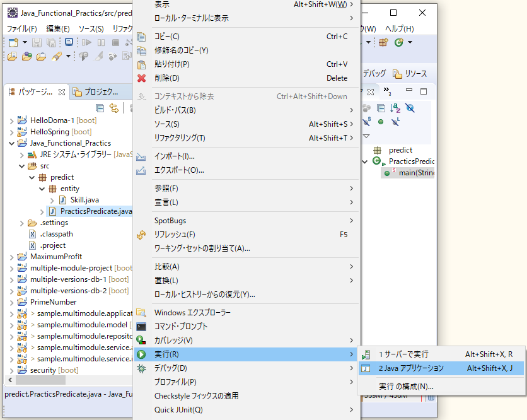Open a new wizard via the leftmost toolbar icon
Screen dimensions: 527x420
pyautogui.click(x=13, y=42)
